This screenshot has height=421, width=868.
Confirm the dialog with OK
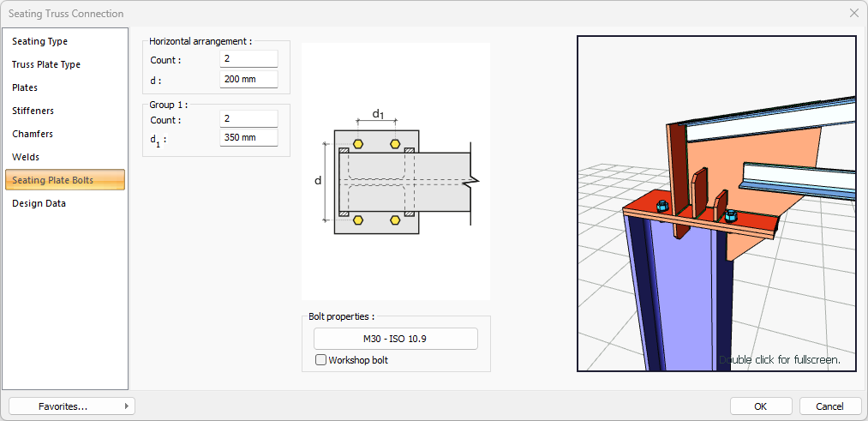[x=760, y=406]
